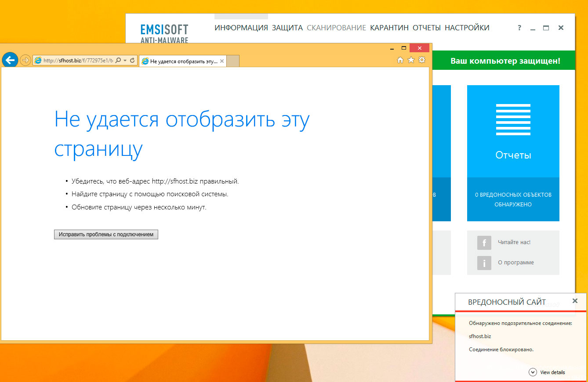Open the Favorites star in Internet Explorer

coord(411,60)
